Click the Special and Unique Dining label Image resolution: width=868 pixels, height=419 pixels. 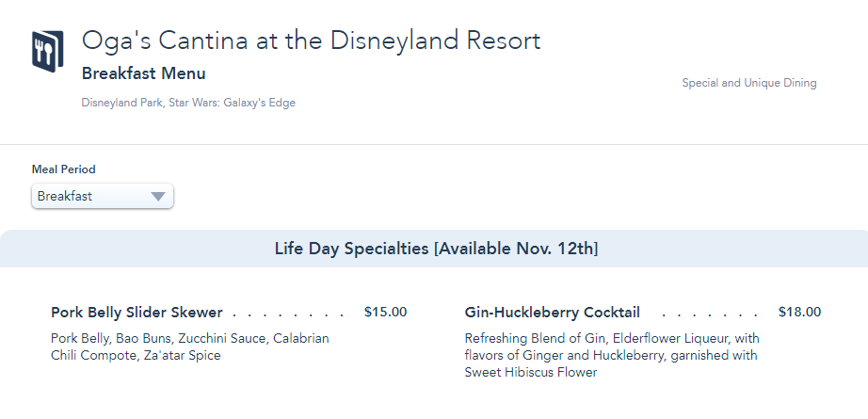[748, 83]
